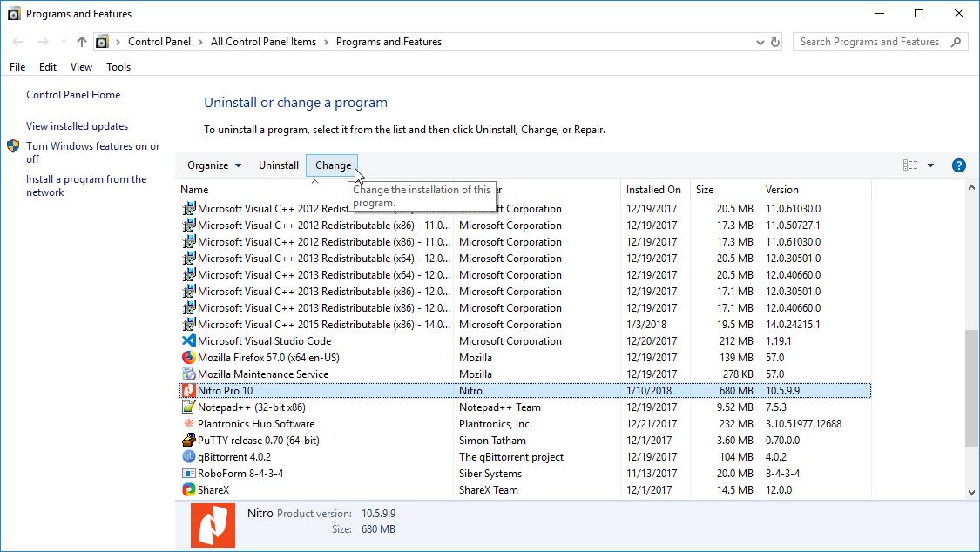
Task: Open View installed updates link
Action: (77, 126)
